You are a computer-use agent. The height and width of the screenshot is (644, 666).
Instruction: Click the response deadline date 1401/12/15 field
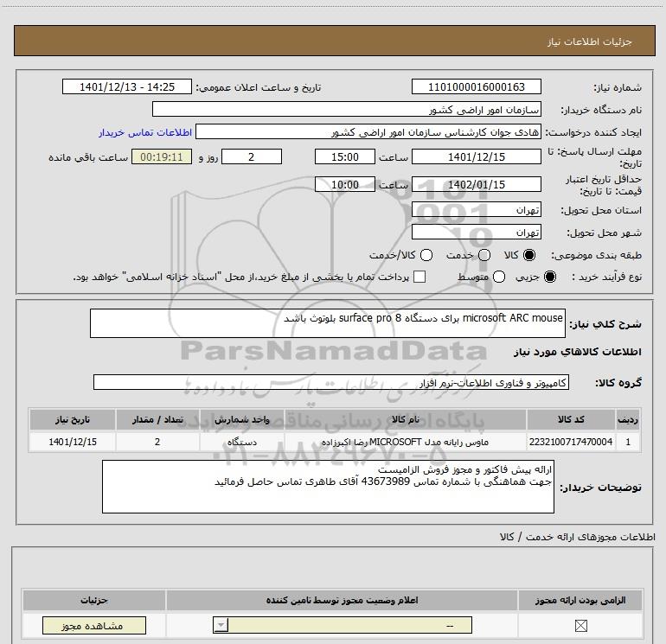click(x=476, y=157)
